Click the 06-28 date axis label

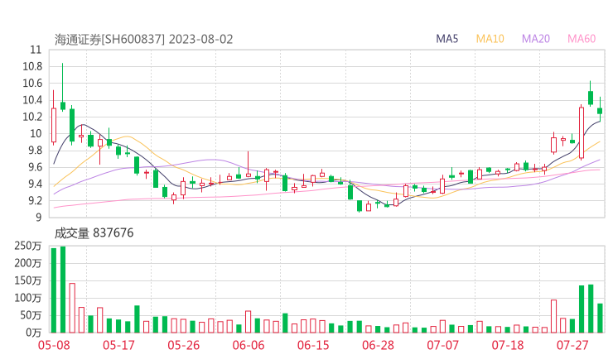tap(378, 345)
